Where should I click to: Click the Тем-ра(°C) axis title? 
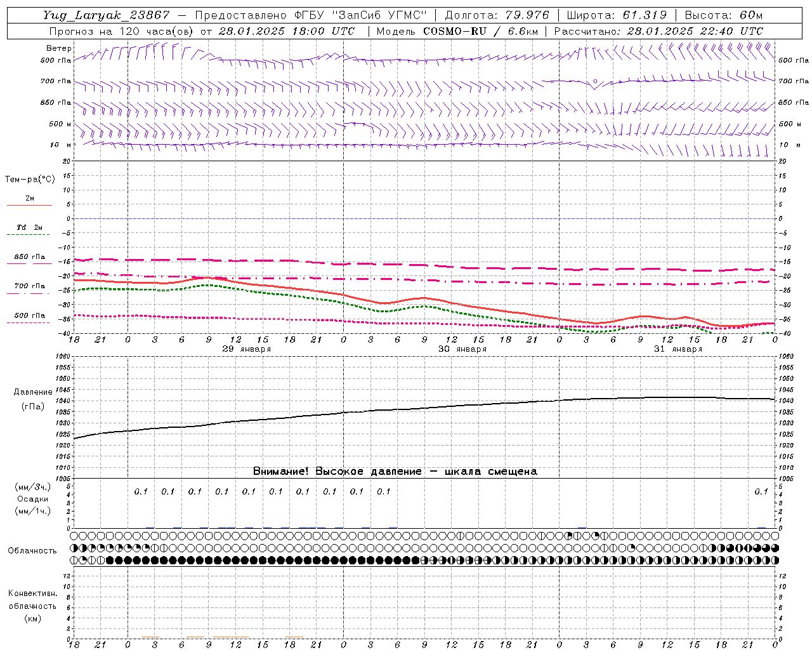click(x=30, y=180)
